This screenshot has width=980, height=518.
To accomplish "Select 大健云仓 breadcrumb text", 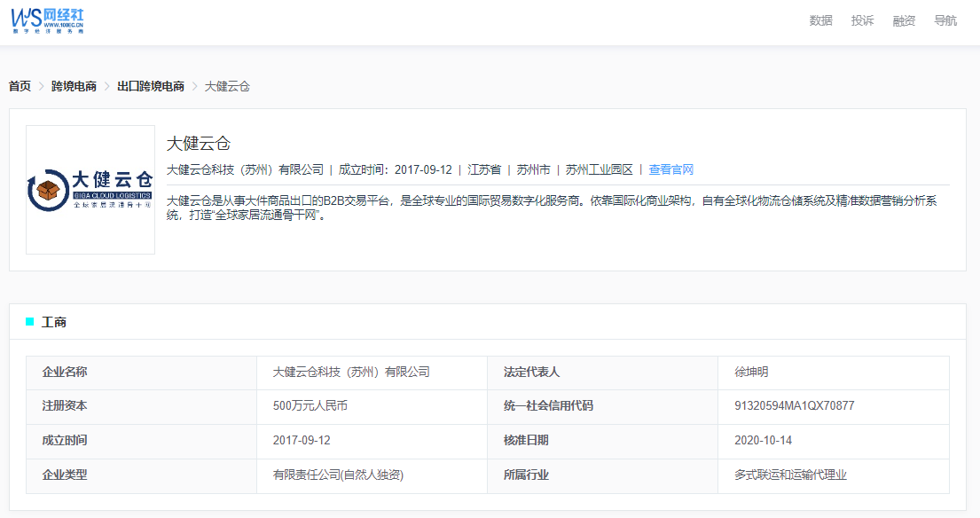I will [228, 86].
